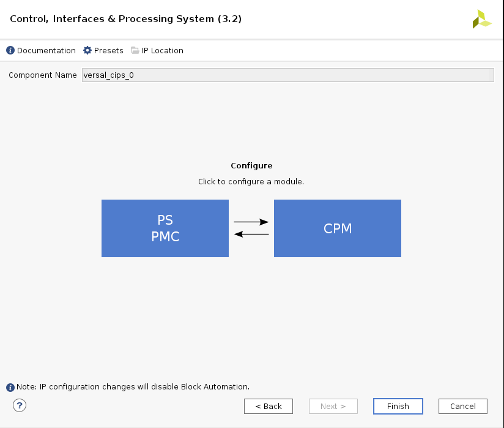The image size is (504, 428).
Task: Open the Presets menu label
Action: [x=109, y=51]
